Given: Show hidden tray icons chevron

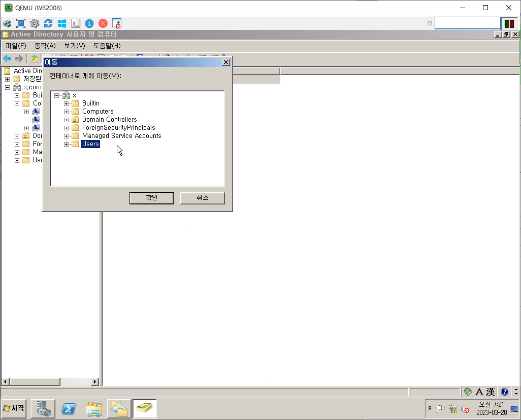Looking at the screenshot, I should [430, 408].
